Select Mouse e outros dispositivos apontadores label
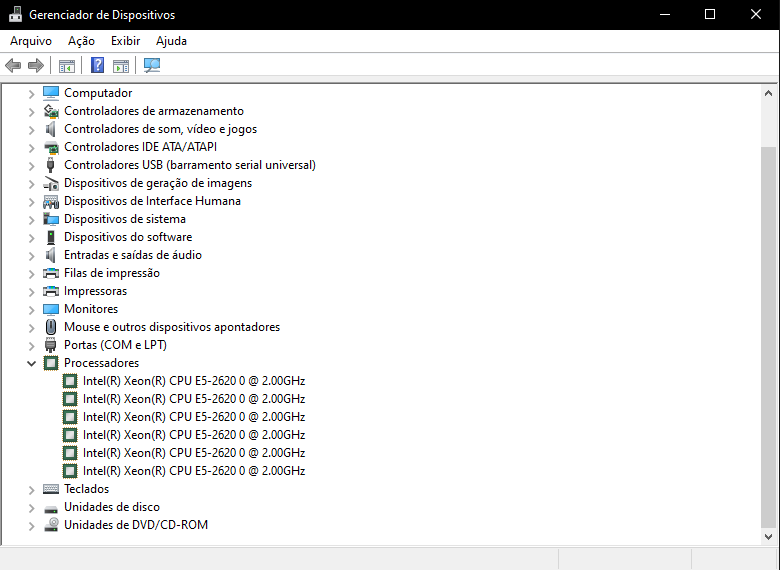This screenshot has height=570, width=780. pyautogui.click(x=172, y=327)
